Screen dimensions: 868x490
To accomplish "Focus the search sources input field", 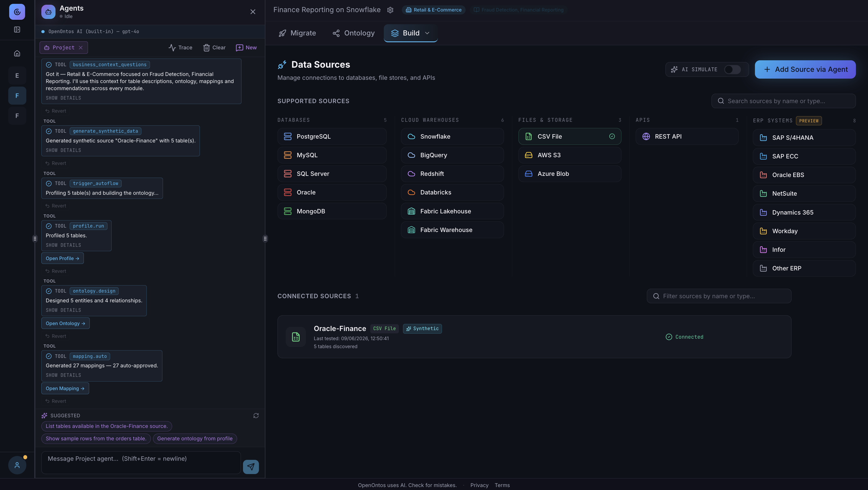I will pyautogui.click(x=784, y=101).
